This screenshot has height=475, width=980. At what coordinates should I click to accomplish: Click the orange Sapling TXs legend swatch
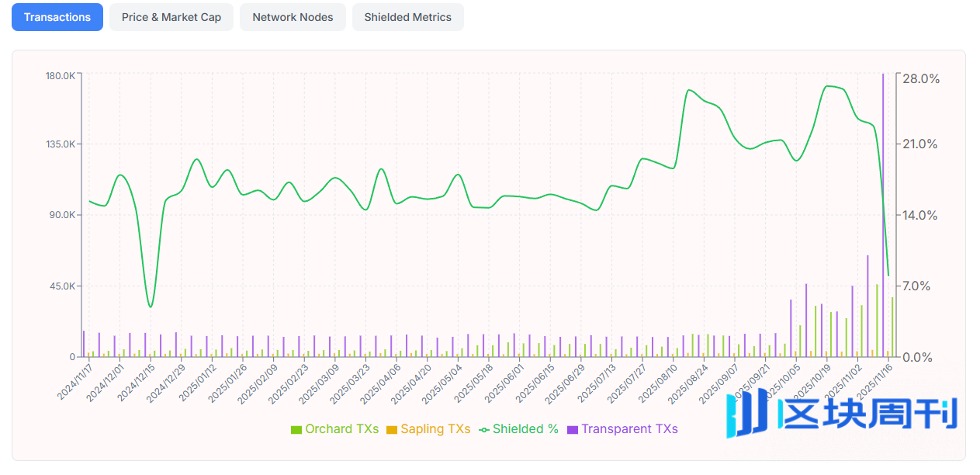tap(391, 429)
